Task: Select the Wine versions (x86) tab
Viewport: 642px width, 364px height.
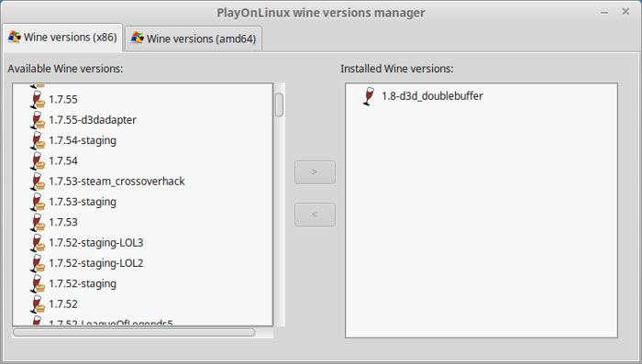Action: point(62,37)
